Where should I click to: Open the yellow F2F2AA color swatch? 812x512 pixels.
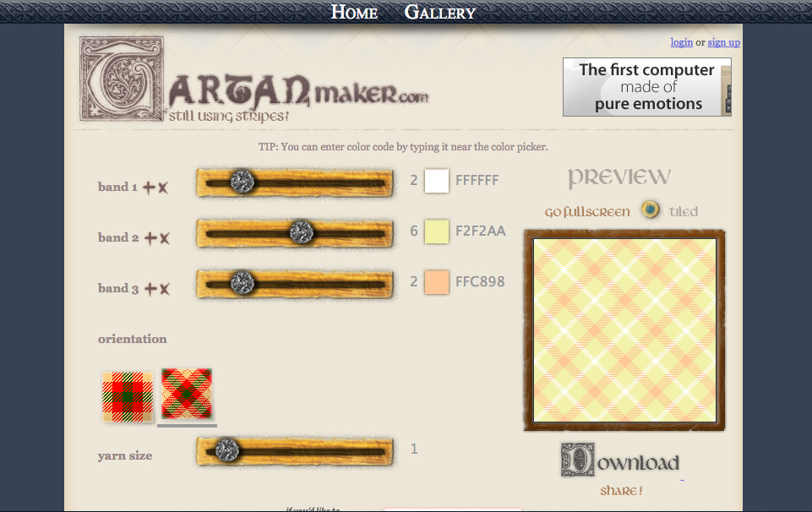[437, 231]
